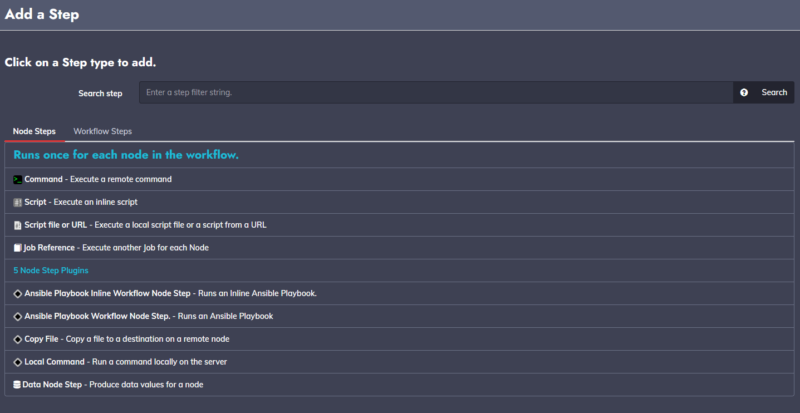Switch to the Workflow Steps tab
Screen dimensions: 800x413
(x=103, y=131)
